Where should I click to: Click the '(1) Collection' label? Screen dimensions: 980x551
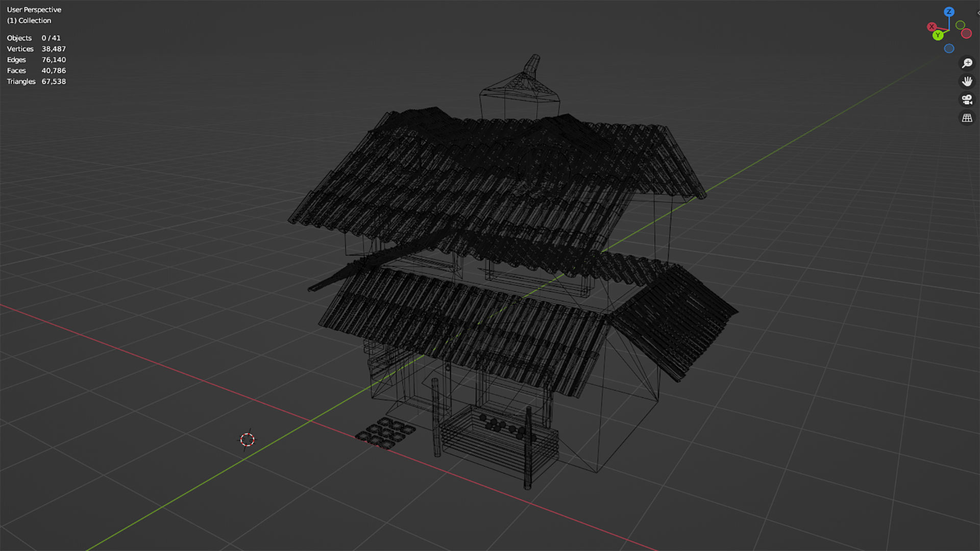[x=29, y=20]
